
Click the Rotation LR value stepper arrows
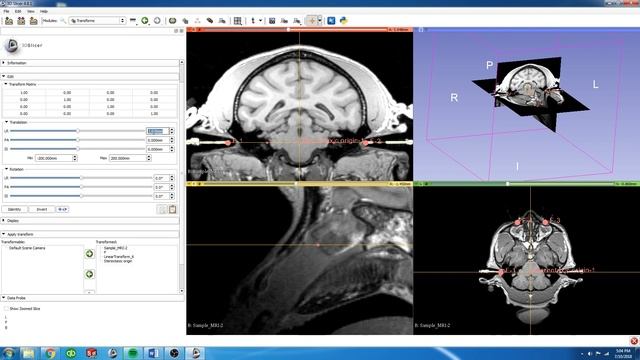point(172,178)
